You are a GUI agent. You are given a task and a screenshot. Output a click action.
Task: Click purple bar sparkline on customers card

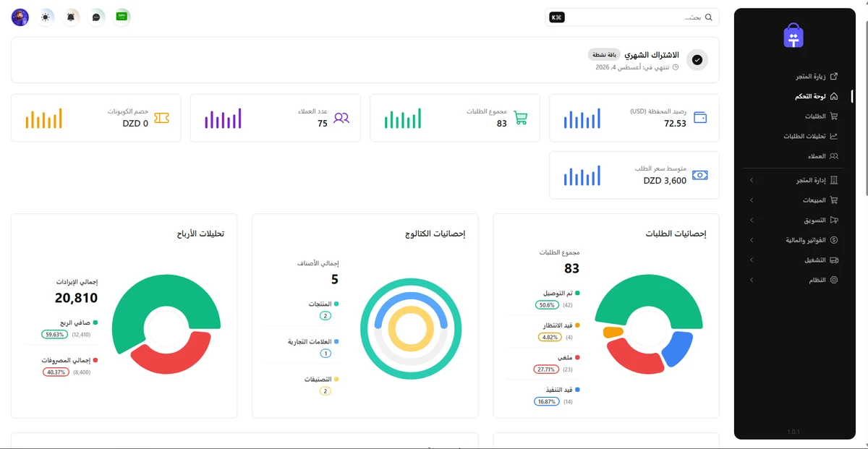pyautogui.click(x=223, y=119)
